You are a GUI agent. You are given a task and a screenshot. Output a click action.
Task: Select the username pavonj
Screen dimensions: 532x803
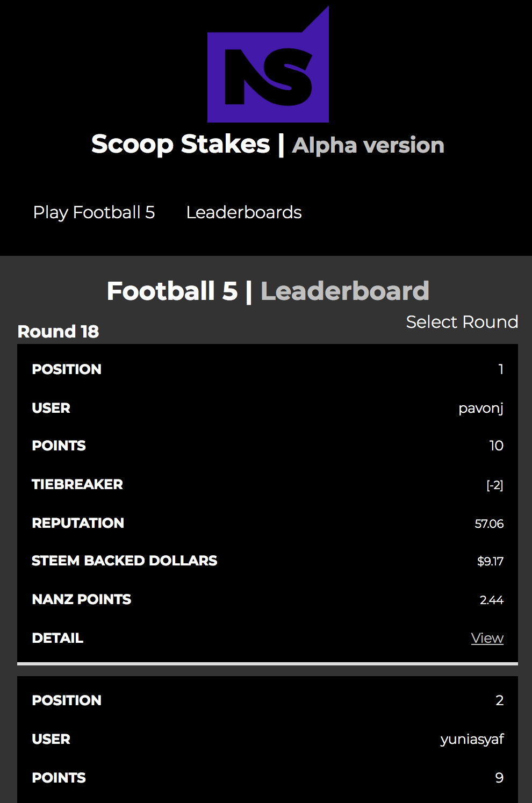(x=481, y=408)
